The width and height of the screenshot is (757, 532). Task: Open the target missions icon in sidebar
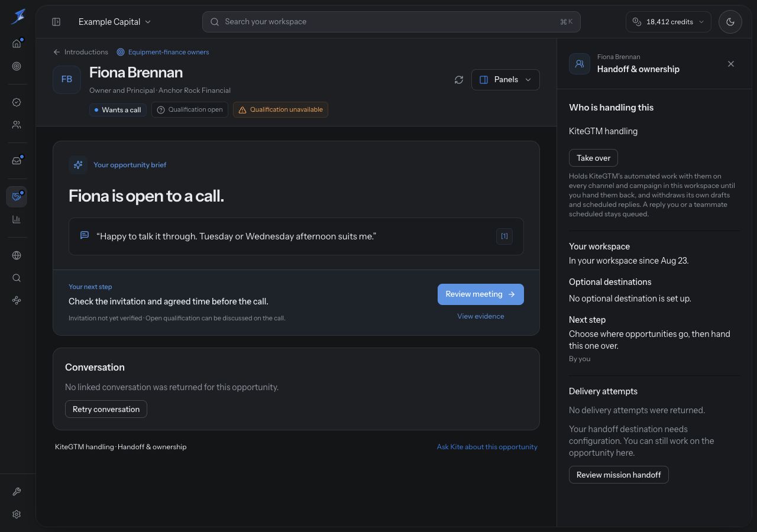17,66
